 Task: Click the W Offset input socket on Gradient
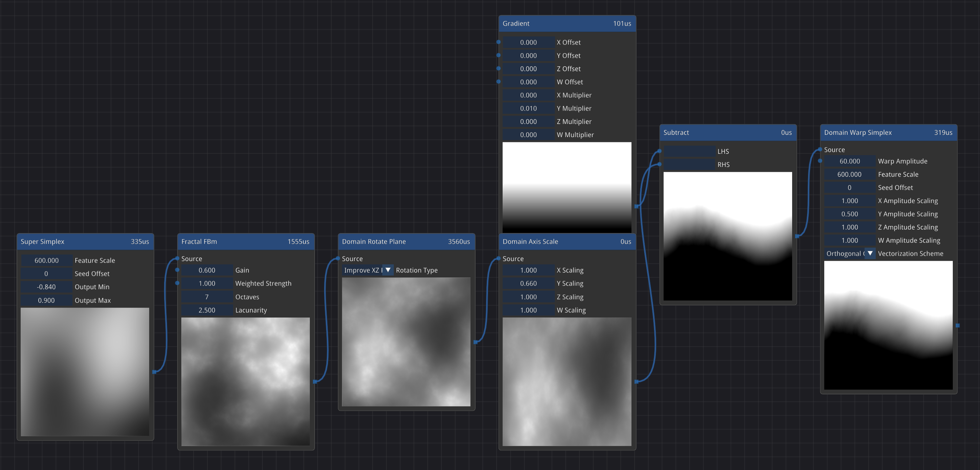pyautogui.click(x=499, y=81)
